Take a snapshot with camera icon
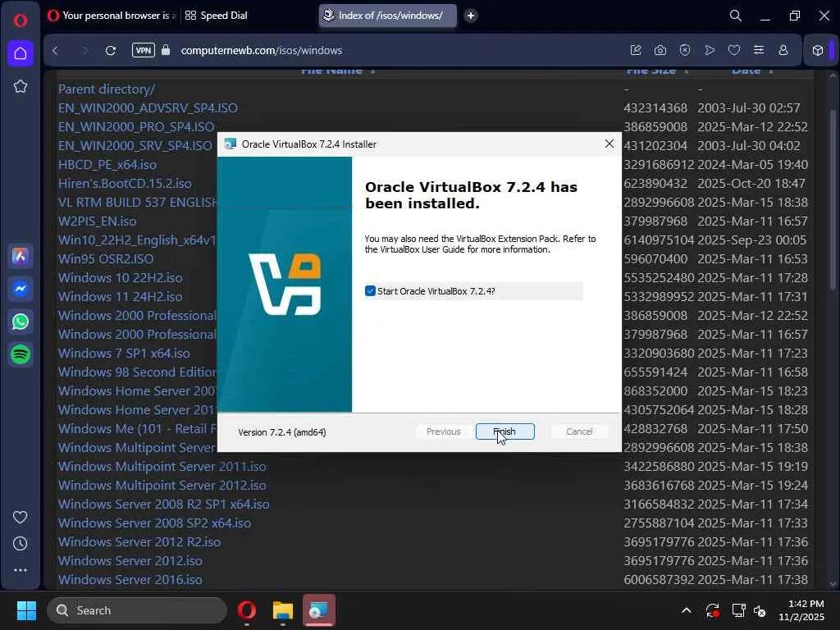This screenshot has width=840, height=630. pos(660,50)
